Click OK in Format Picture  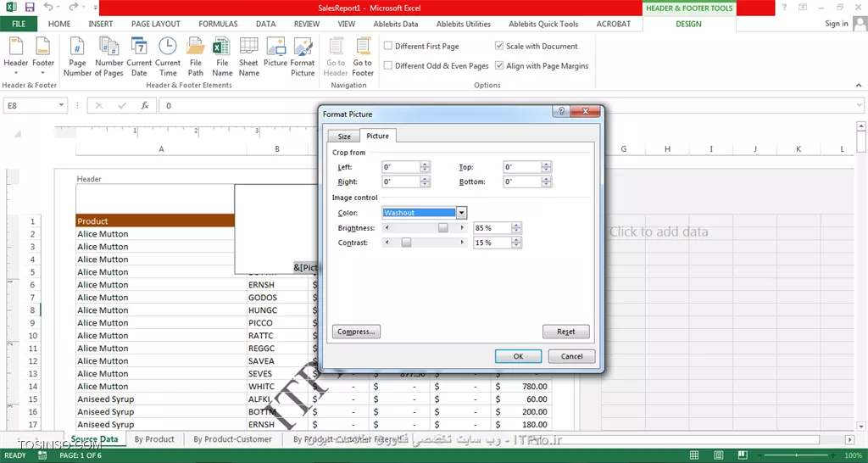click(x=518, y=356)
